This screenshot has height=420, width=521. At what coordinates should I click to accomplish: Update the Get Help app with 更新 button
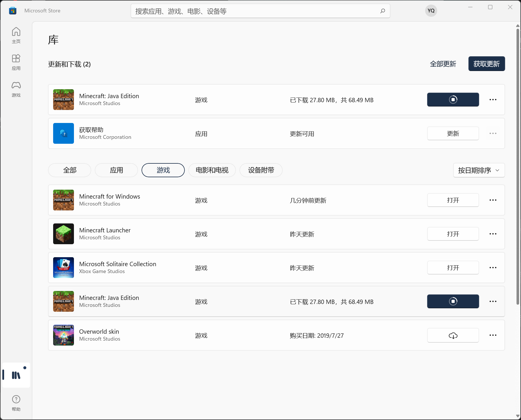453,133
